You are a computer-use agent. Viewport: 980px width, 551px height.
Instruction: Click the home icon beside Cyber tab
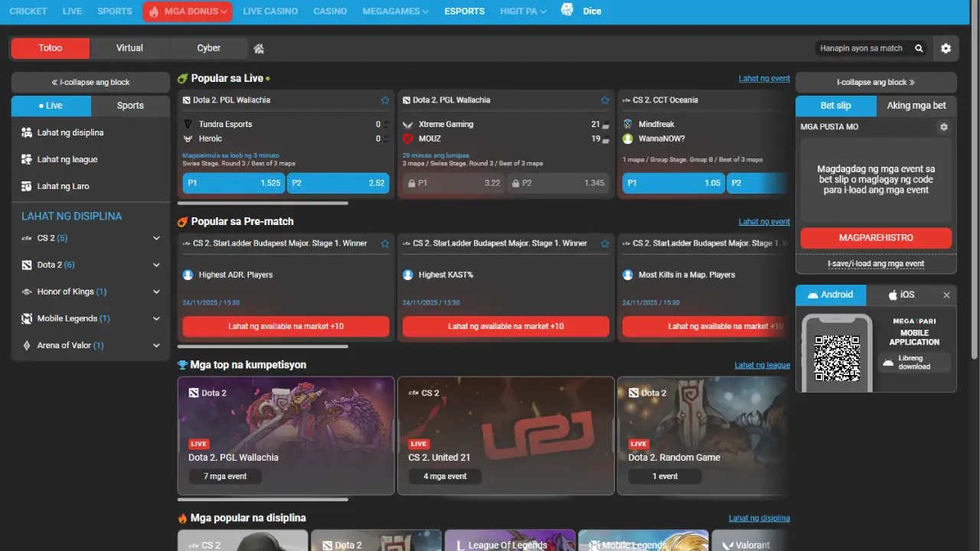point(259,48)
